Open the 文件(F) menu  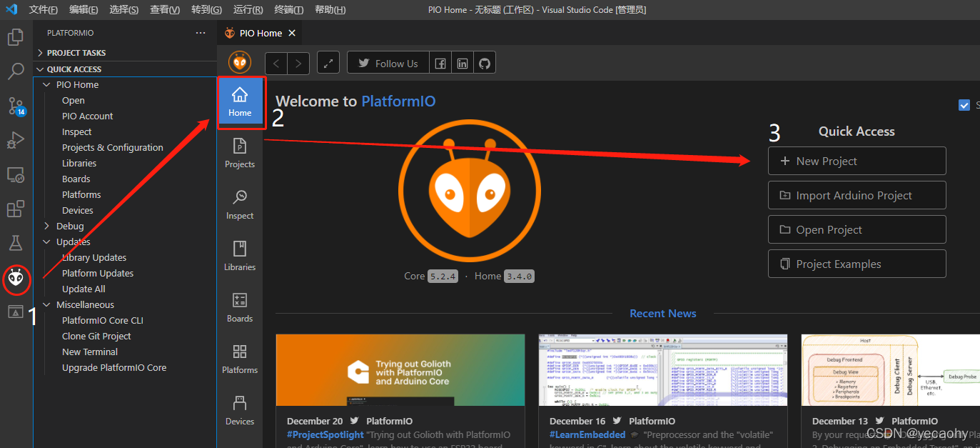(44, 10)
